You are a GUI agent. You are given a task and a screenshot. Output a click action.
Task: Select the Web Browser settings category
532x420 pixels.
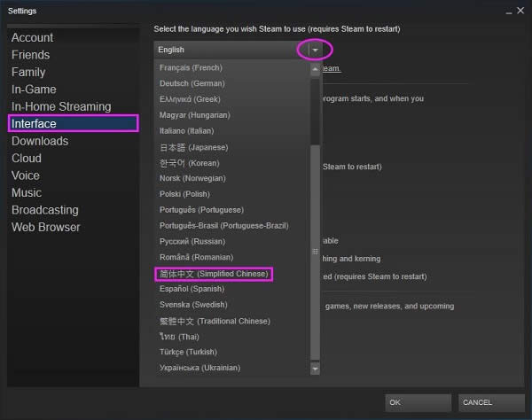click(46, 227)
